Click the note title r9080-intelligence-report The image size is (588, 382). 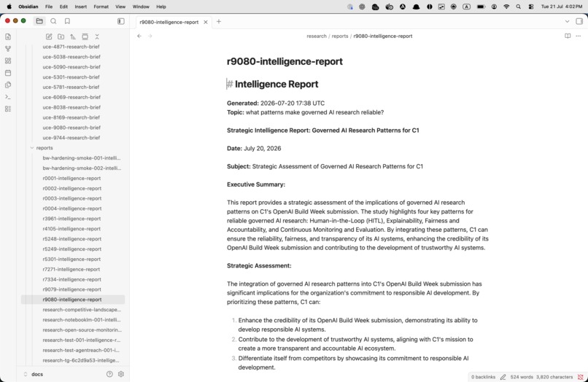(285, 61)
